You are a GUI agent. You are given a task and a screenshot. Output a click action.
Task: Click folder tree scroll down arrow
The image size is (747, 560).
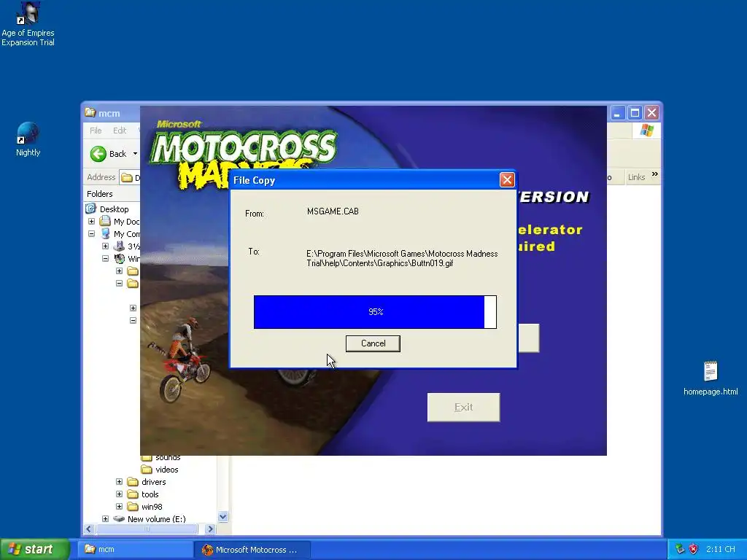(222, 517)
